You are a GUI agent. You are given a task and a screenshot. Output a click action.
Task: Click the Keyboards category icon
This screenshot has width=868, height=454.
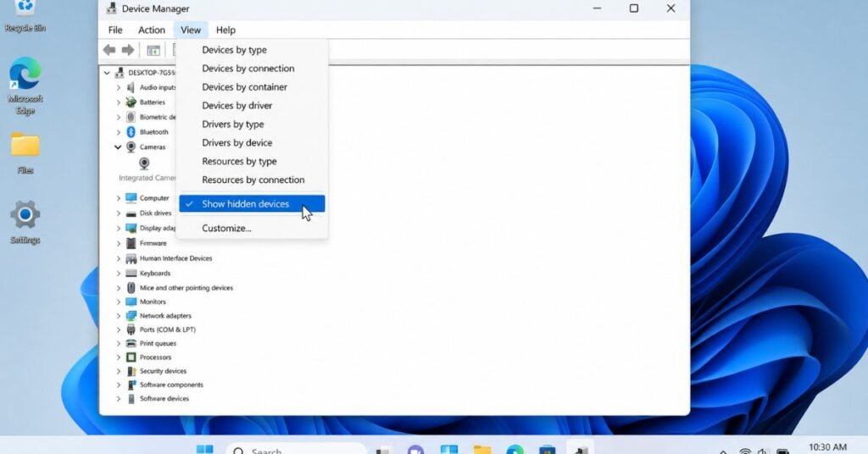tap(131, 274)
